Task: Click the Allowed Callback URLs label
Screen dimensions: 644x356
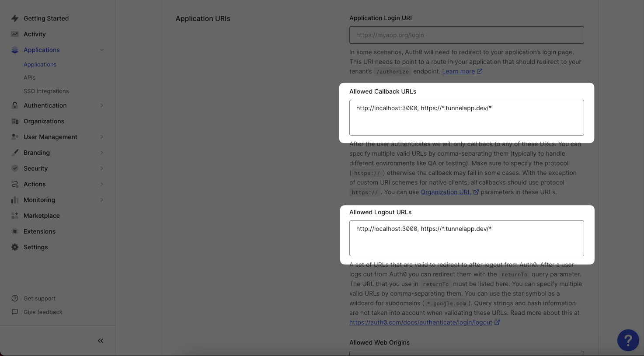Action: 383,91
